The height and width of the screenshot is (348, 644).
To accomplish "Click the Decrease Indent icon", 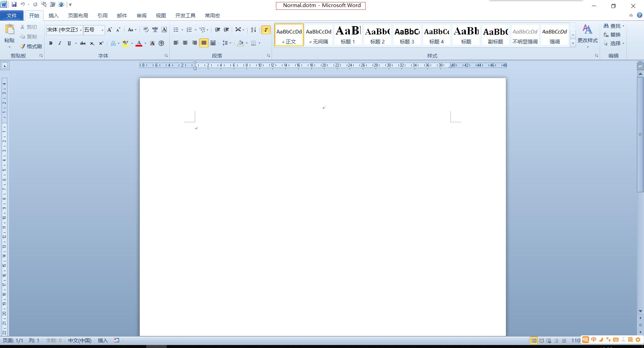I will tap(217, 30).
